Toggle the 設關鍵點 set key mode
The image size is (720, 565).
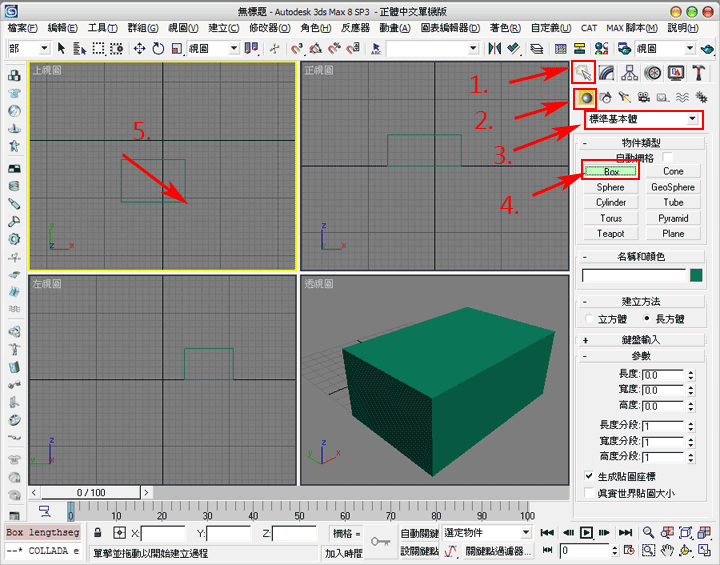[419, 550]
